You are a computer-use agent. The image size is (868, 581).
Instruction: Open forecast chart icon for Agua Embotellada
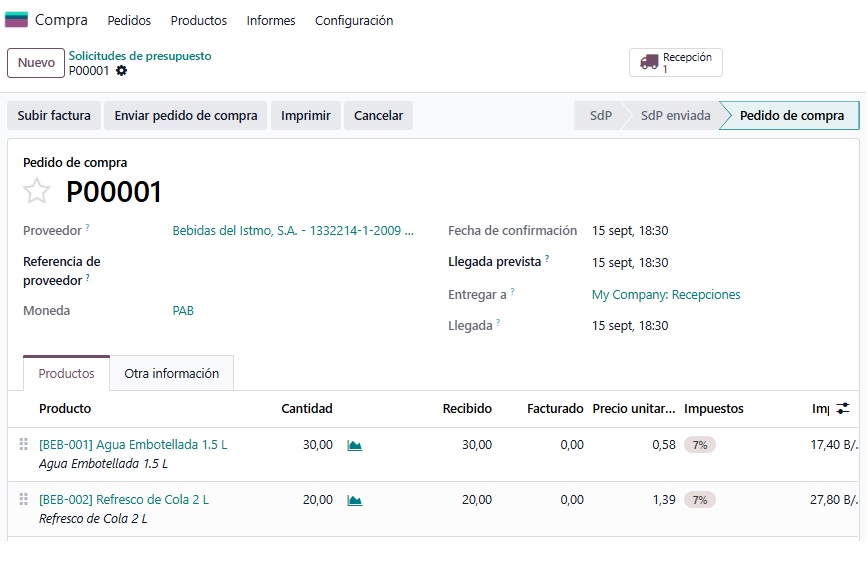coord(354,445)
